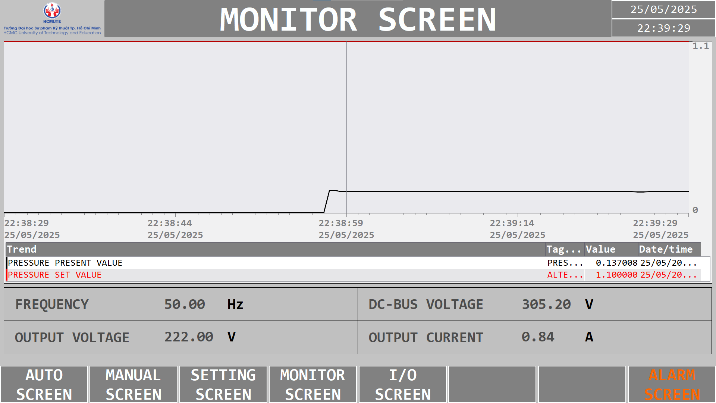This screenshot has height=403, width=716.
Task: Click the A unit beside output current
Action: [589, 337]
